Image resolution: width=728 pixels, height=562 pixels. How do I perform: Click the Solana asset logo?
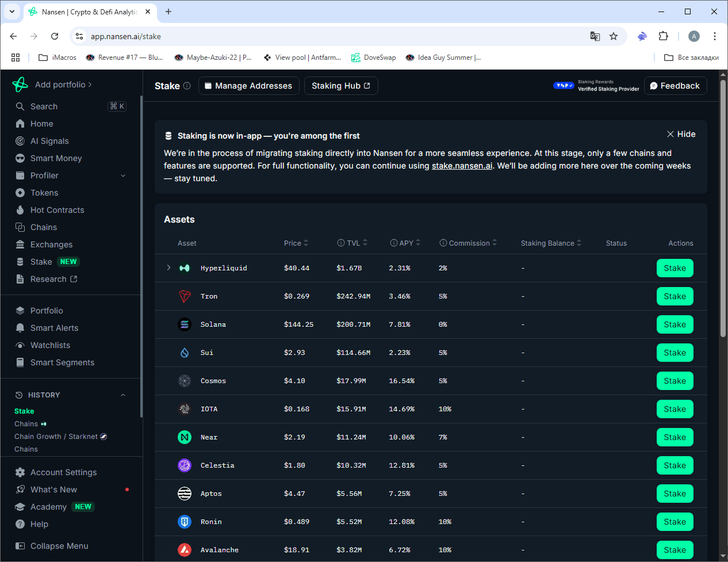185,324
